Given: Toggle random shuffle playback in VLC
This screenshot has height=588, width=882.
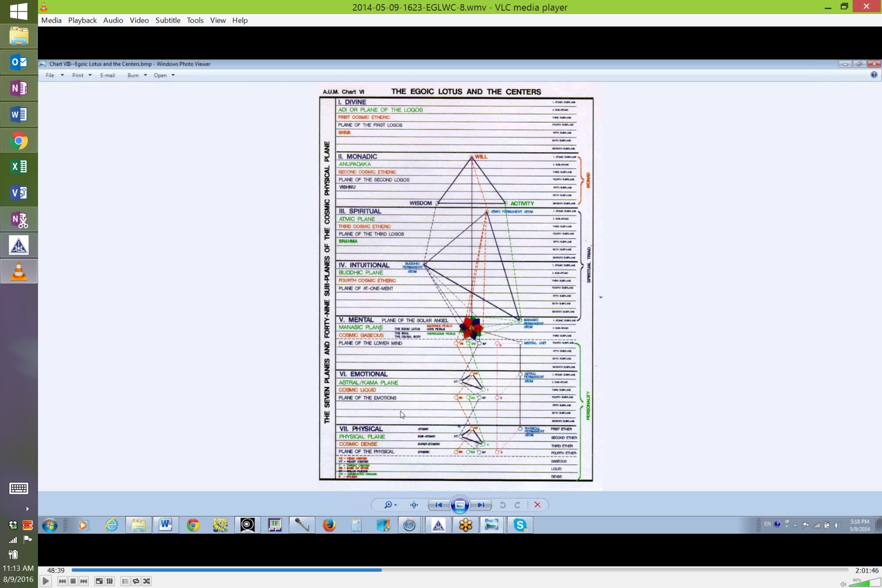Looking at the screenshot, I should point(147,581).
